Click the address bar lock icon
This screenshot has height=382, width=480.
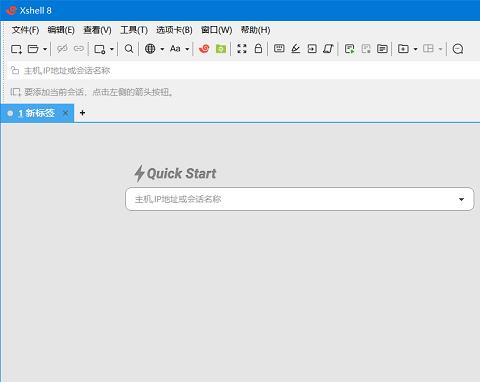pos(15,70)
